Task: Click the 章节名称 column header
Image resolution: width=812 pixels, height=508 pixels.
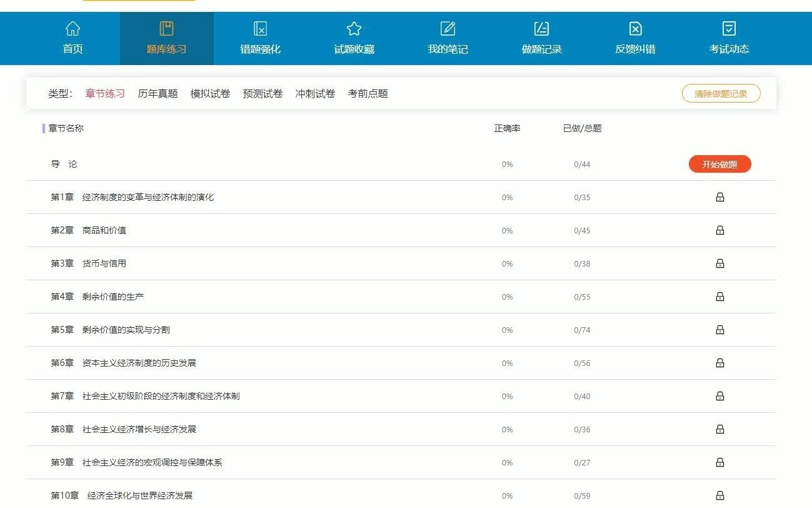Action: click(x=66, y=128)
